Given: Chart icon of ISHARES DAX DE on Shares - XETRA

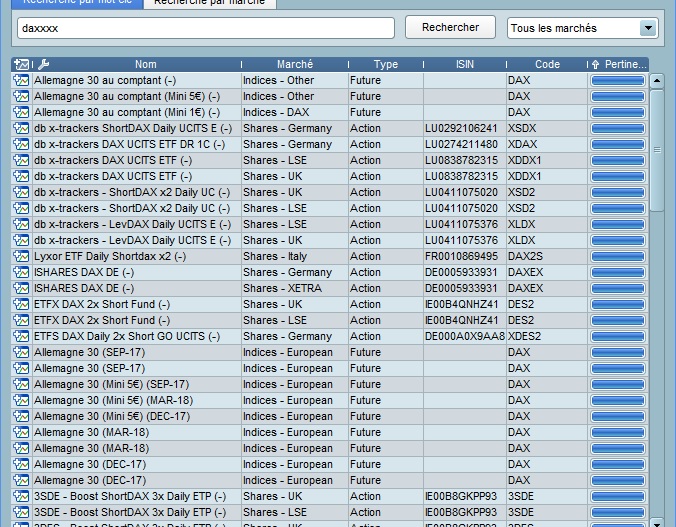Looking at the screenshot, I should click(21, 288).
